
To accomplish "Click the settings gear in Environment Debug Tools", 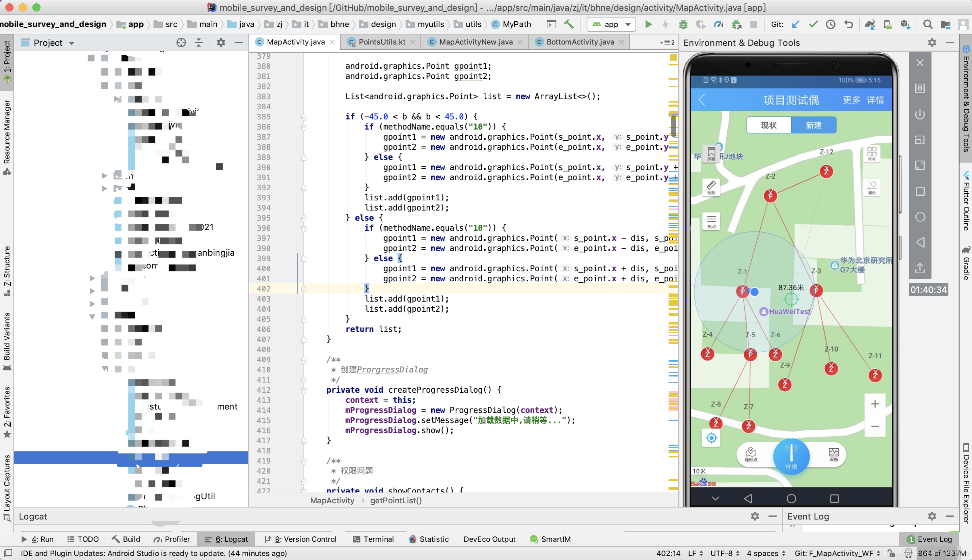I will pyautogui.click(x=933, y=42).
